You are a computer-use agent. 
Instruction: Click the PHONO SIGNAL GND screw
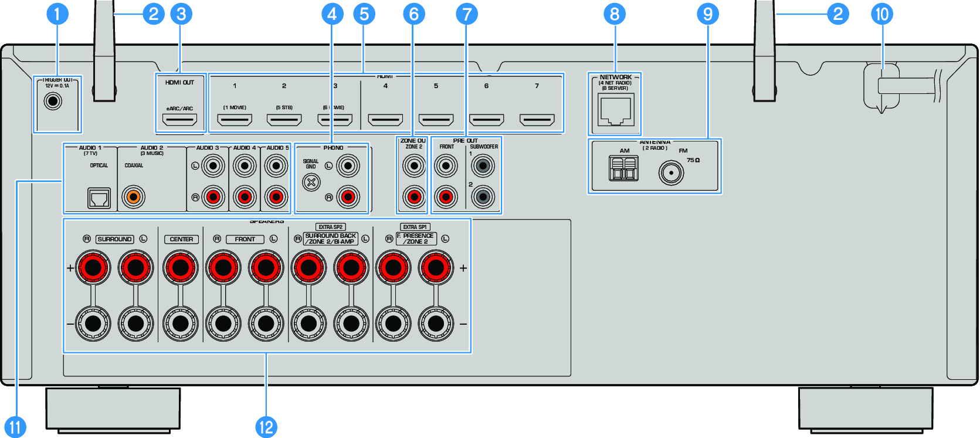[x=311, y=183]
